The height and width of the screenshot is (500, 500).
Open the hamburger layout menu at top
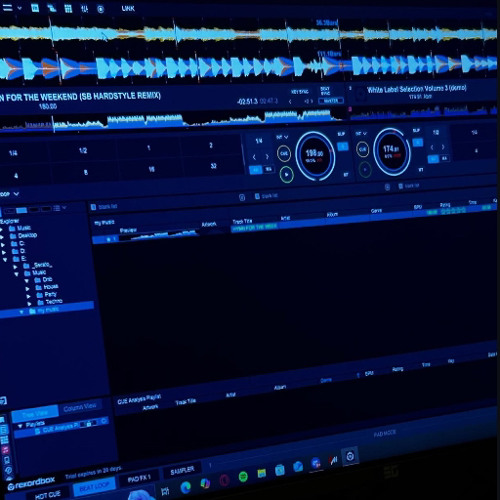click(x=7, y=7)
